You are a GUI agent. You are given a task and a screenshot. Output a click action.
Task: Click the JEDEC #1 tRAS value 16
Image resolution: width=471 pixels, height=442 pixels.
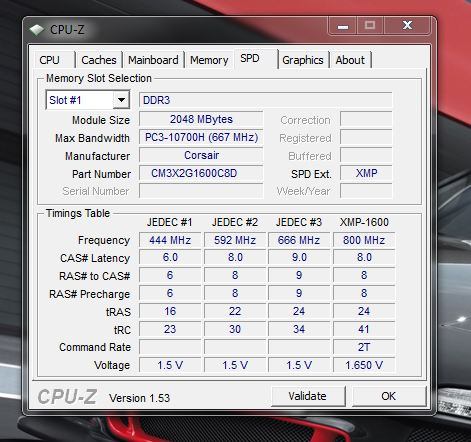(170, 311)
